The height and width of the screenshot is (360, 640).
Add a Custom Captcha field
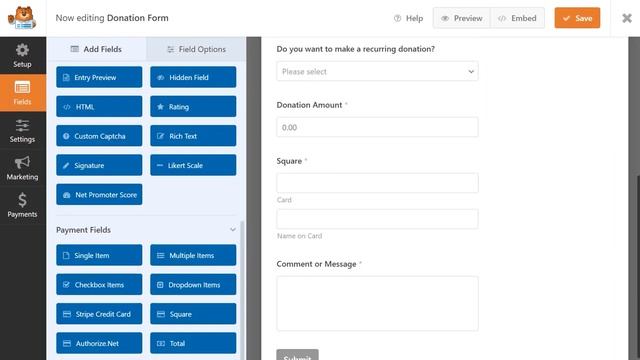(99, 136)
